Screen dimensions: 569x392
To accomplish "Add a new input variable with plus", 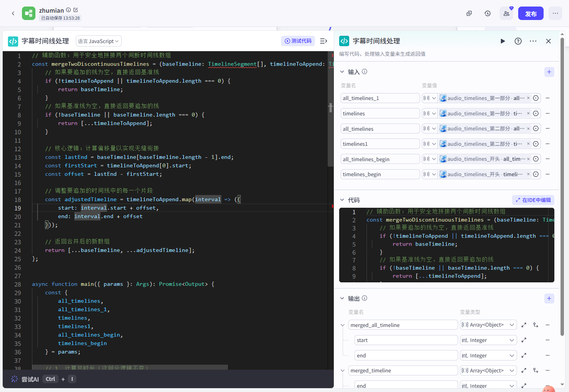I will click(549, 72).
